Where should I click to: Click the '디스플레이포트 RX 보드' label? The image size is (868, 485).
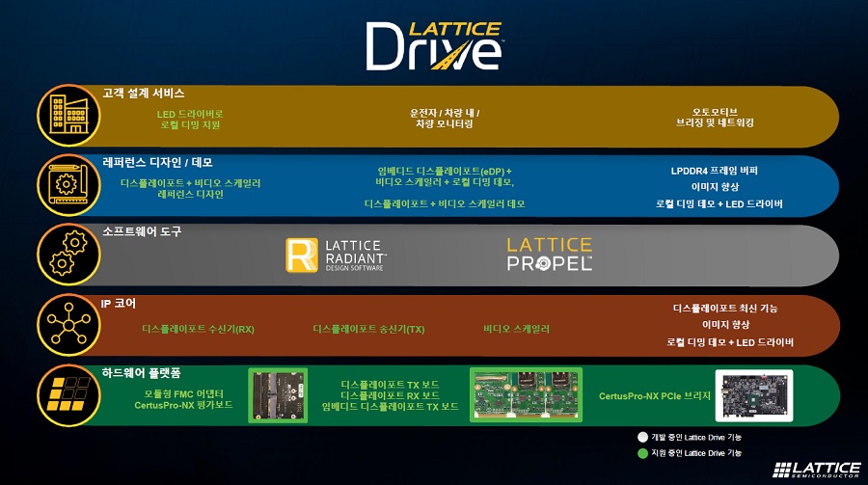[x=390, y=395]
